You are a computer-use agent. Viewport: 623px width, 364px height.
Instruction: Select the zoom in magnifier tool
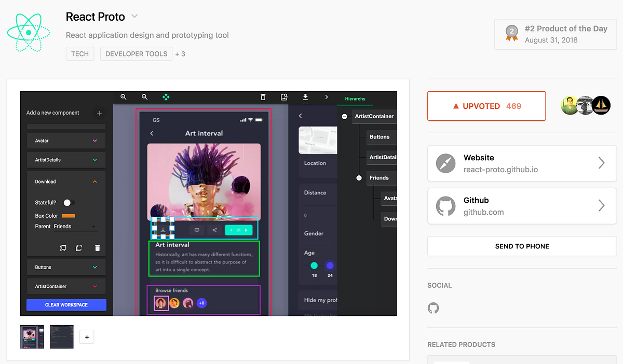(x=124, y=97)
